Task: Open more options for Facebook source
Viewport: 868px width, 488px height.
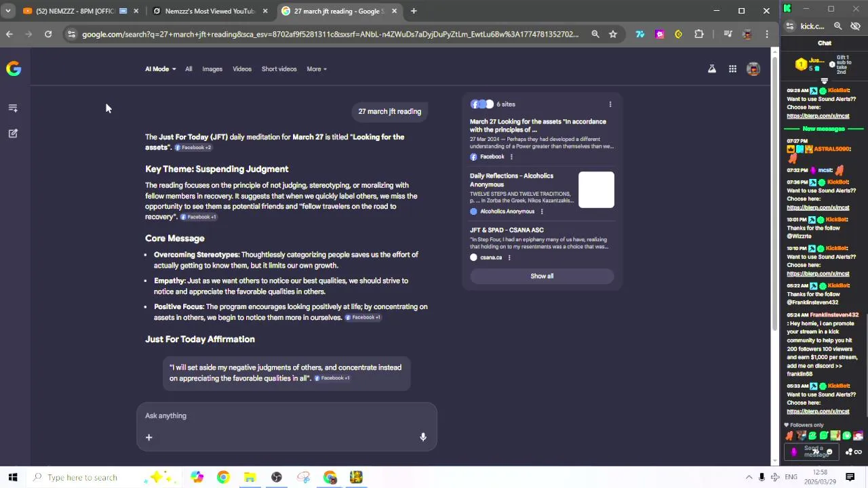Action: click(511, 157)
